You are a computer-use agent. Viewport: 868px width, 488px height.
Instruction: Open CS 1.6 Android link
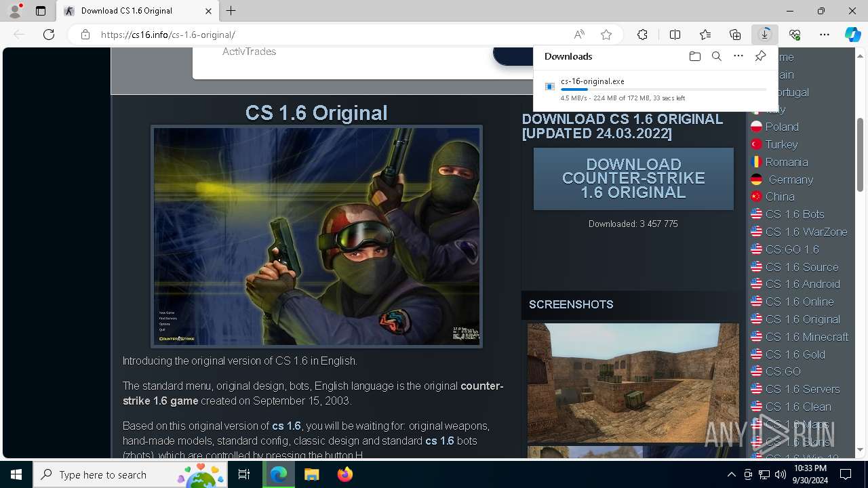click(x=802, y=284)
